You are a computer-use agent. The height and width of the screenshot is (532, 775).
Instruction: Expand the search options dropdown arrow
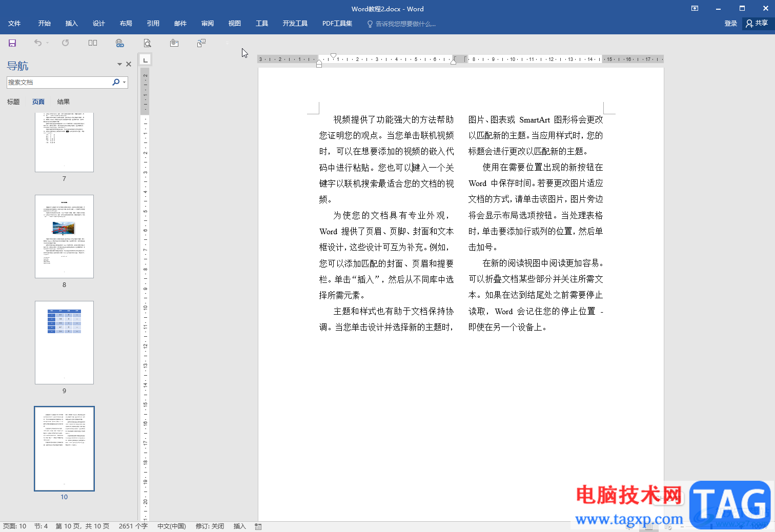point(124,82)
